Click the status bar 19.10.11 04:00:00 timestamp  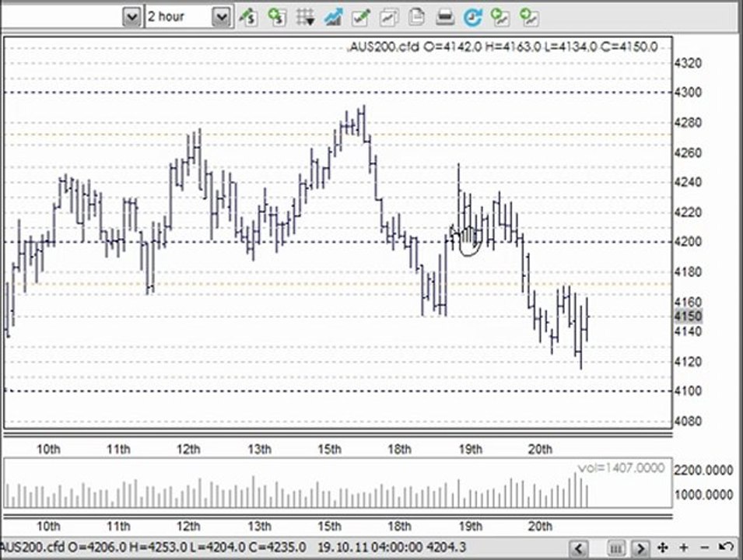(370, 548)
